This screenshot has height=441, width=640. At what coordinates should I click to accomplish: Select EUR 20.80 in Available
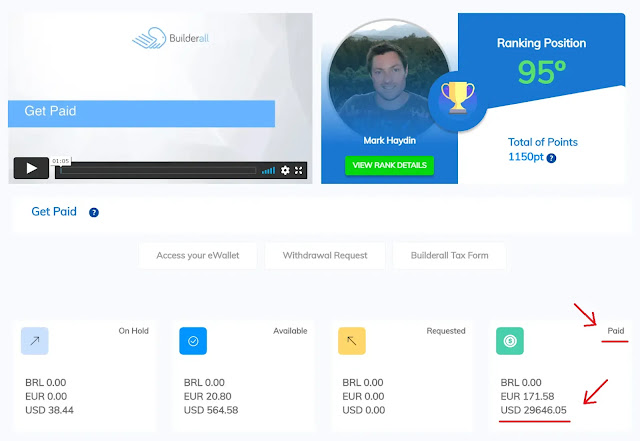(207, 396)
